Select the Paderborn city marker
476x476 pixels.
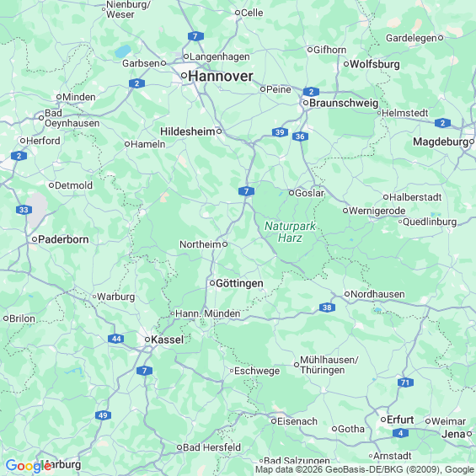pyautogui.click(x=35, y=239)
